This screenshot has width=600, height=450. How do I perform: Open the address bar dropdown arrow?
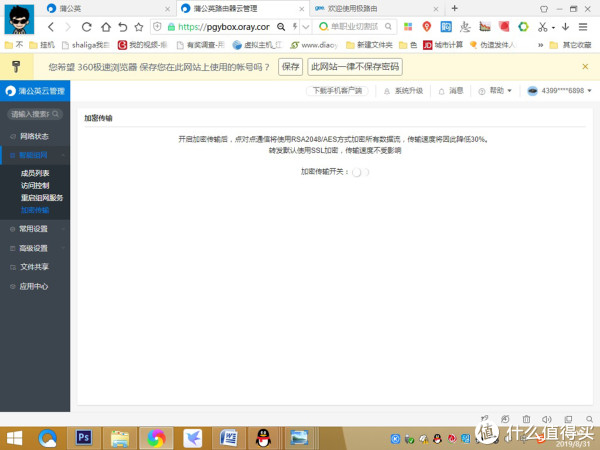click(305, 27)
